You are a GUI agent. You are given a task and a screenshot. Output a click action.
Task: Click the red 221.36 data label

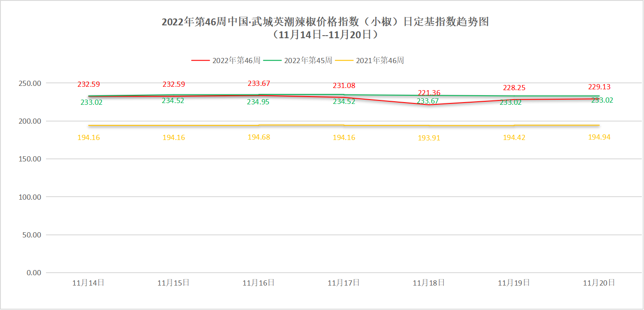pyautogui.click(x=429, y=93)
